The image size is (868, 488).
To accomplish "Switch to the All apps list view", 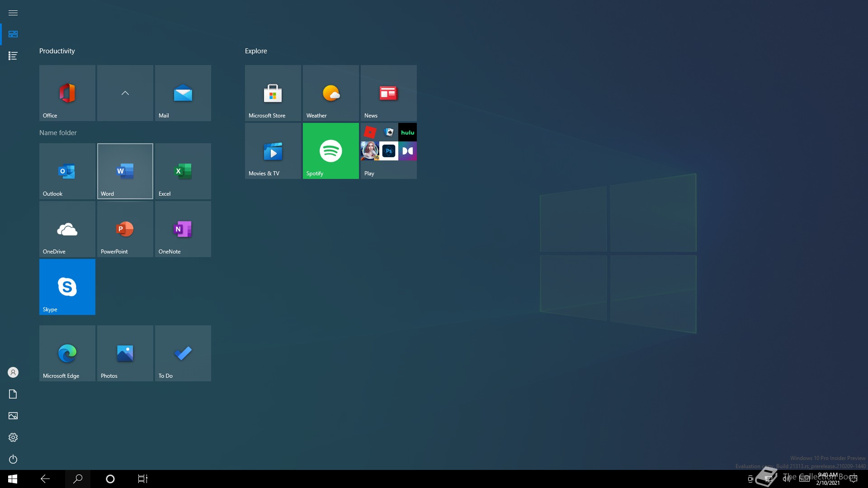I will click(x=13, y=56).
